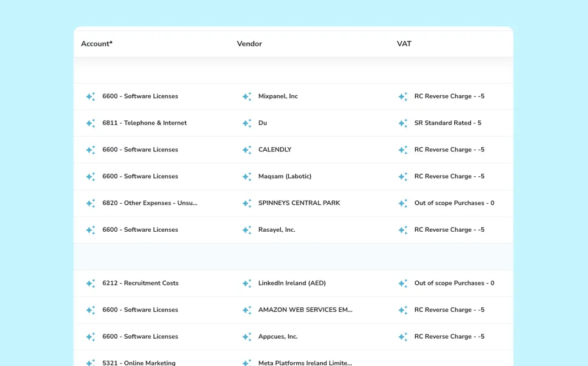
Task: Click 'Out of scope Purchases - 0' in SPINNEYS row
Action: coord(454,203)
